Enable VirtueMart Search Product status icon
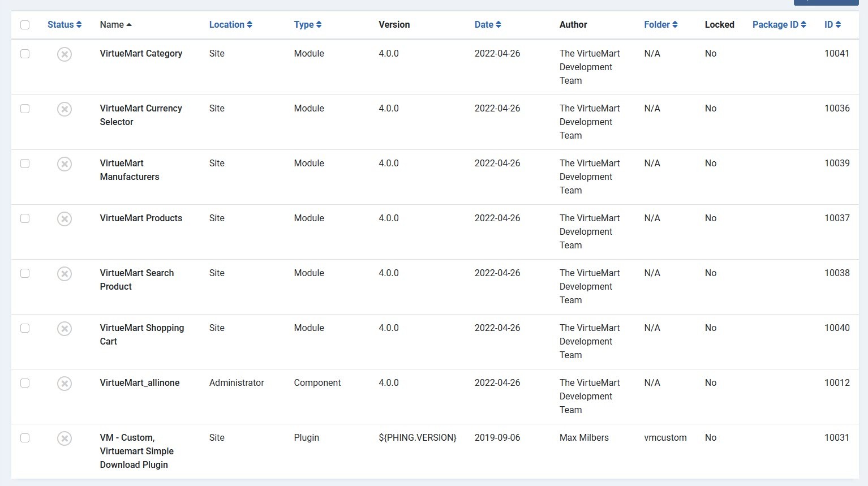The width and height of the screenshot is (868, 486). click(65, 274)
